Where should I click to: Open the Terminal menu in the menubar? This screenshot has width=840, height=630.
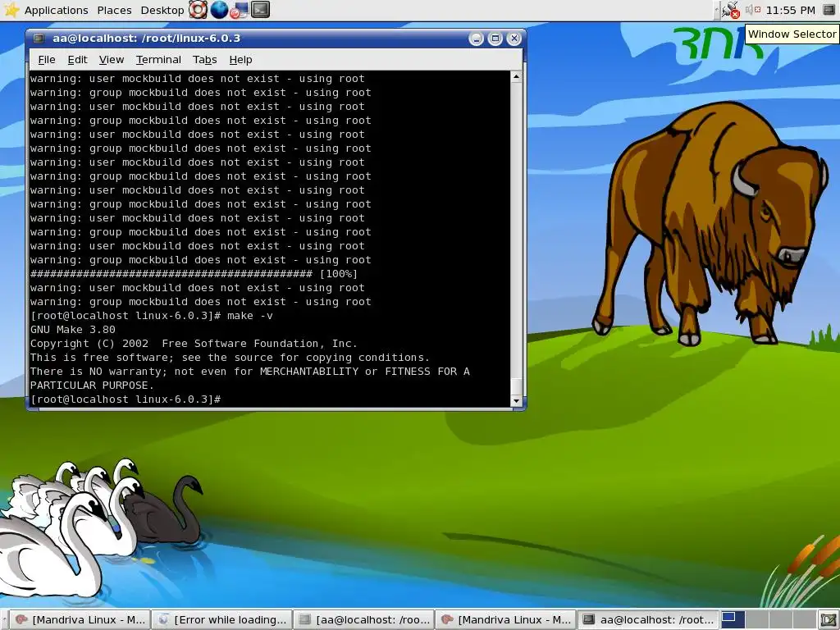pyautogui.click(x=158, y=59)
